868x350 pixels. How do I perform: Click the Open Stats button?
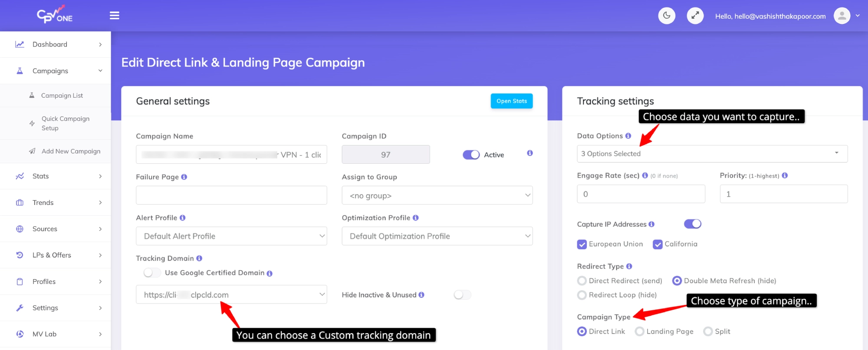pyautogui.click(x=511, y=101)
